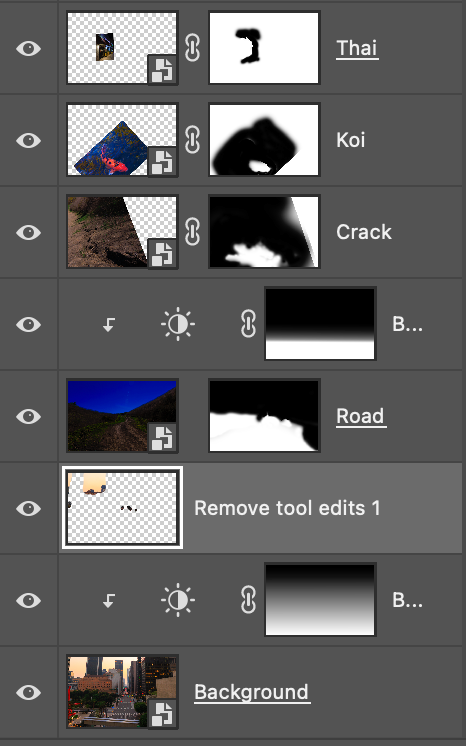The height and width of the screenshot is (746, 466).
Task: Select the Remove tool edits 1 layer
Action: point(260,508)
